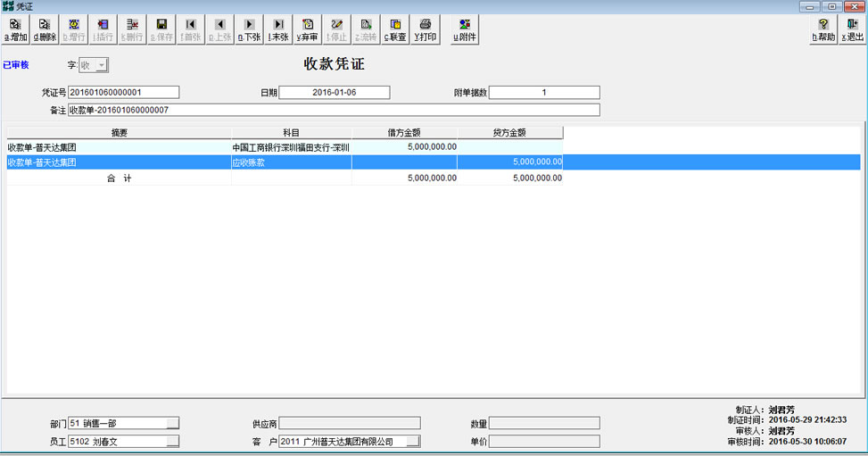Image resolution: width=868 pixels, height=456 pixels.
Task: Open the 员工 lookup button
Action: [x=173, y=442]
